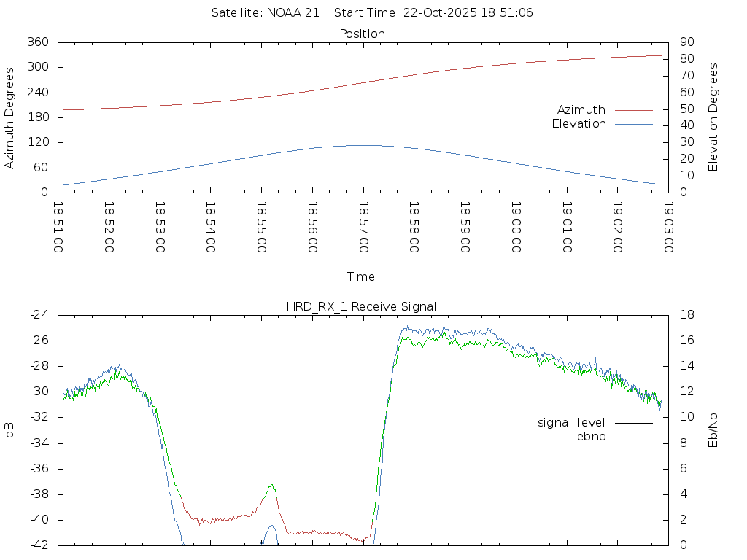
Task: Select the 19:03:00 time tick label
Action: [x=667, y=227]
